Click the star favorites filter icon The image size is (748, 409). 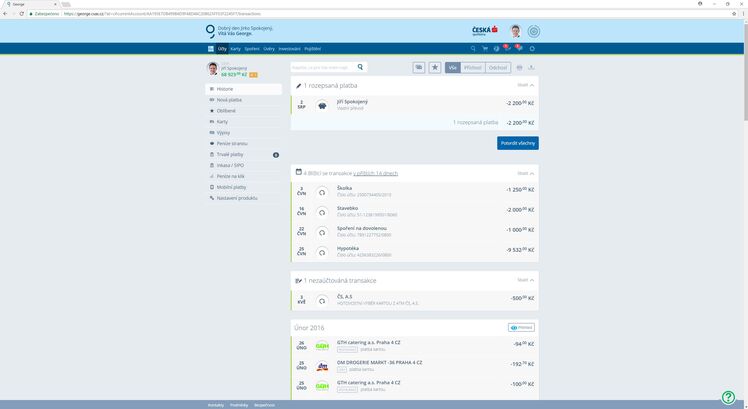[x=434, y=67]
